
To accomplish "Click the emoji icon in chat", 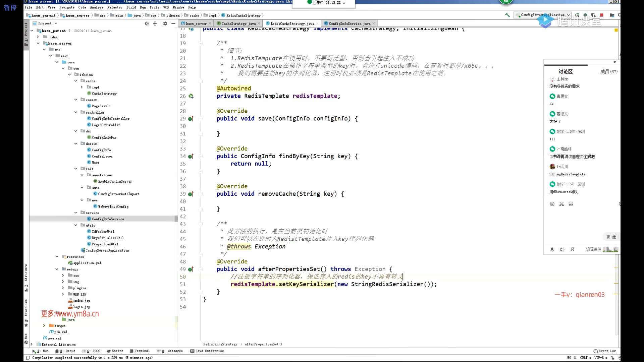I will [x=552, y=204].
